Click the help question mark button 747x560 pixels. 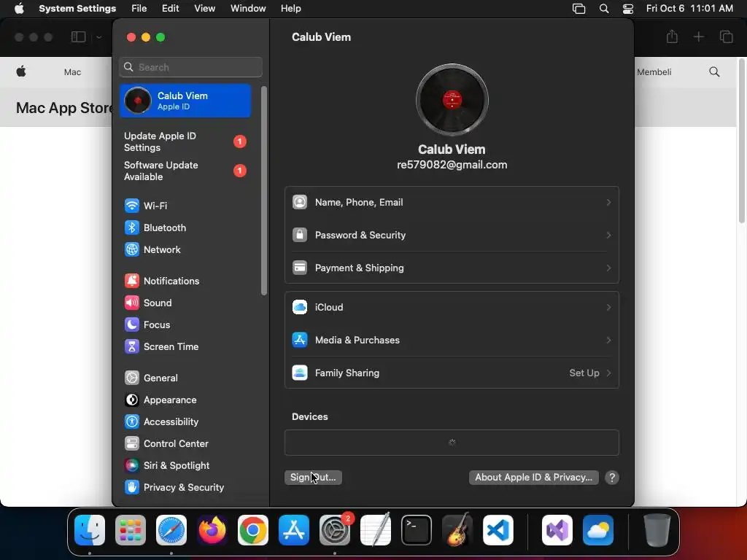pos(612,477)
